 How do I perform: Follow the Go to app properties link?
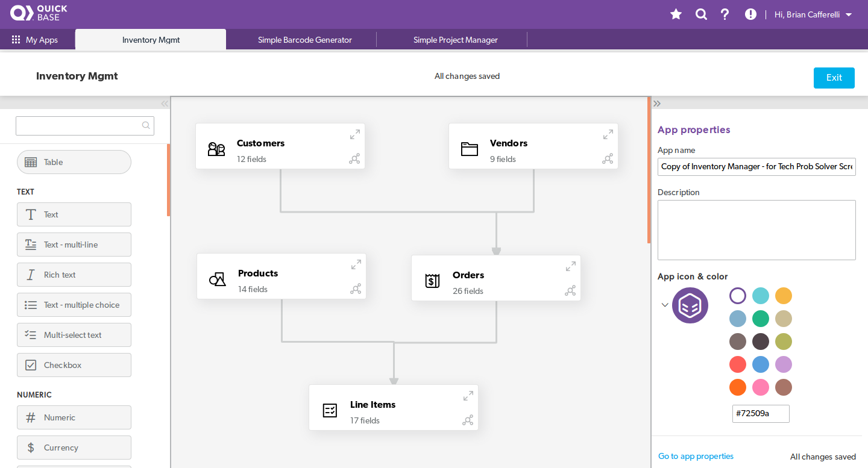click(x=696, y=457)
